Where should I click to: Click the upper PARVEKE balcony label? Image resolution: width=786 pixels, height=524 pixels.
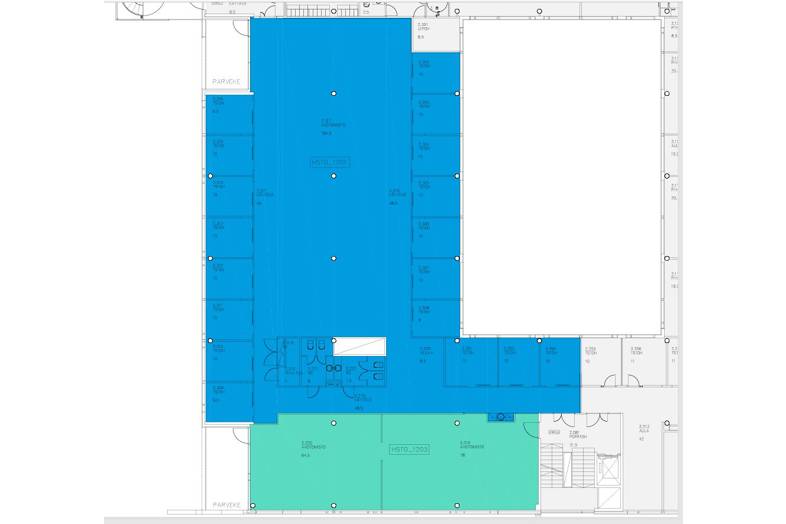pyautogui.click(x=224, y=84)
